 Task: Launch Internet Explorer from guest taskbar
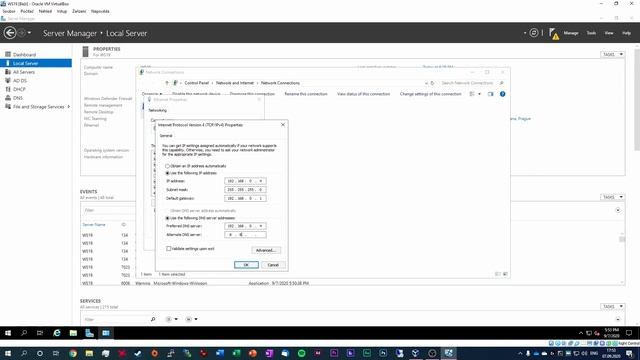pos(57,333)
